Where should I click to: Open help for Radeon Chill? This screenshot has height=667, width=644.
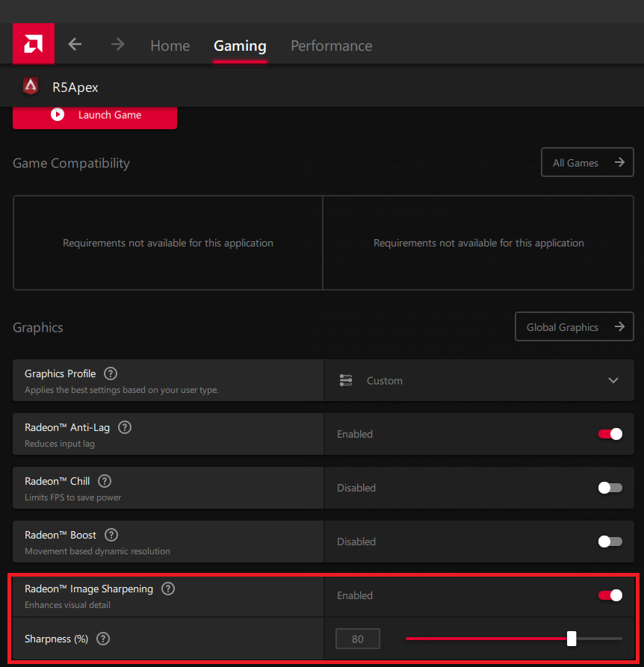[105, 481]
